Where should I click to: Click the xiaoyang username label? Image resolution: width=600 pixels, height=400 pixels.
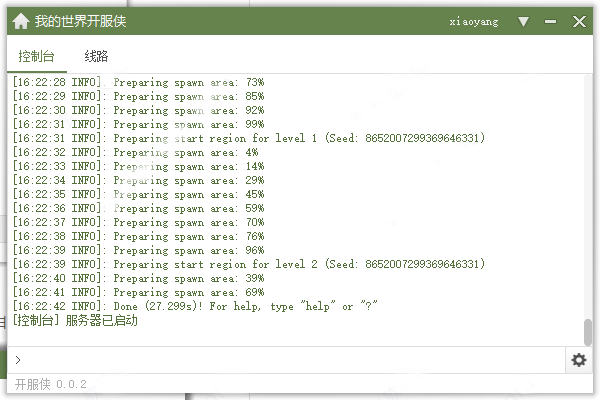point(477,21)
